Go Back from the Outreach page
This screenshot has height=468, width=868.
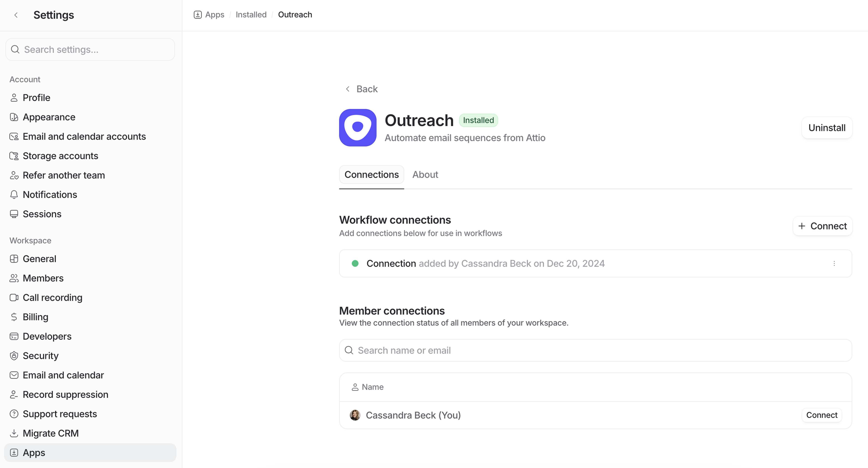[362, 89]
